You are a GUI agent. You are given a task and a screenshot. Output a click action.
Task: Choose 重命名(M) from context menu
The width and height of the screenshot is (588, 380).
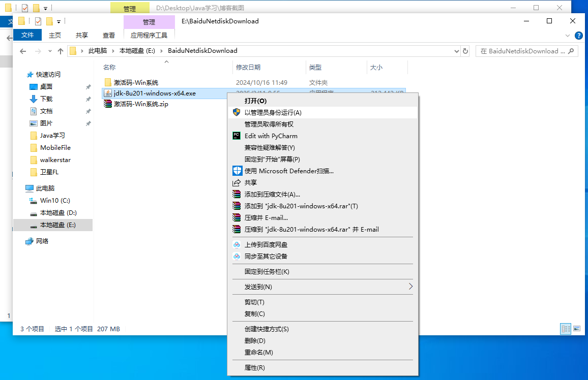point(322,352)
